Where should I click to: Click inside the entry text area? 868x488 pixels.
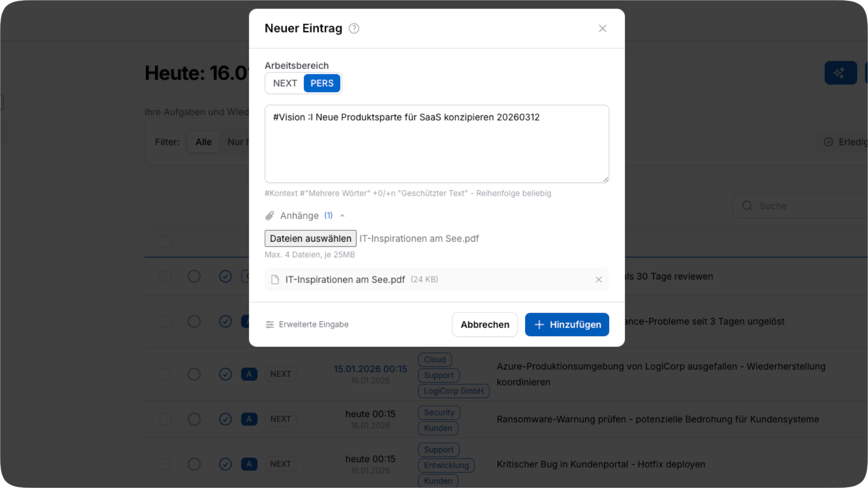pyautogui.click(x=437, y=144)
